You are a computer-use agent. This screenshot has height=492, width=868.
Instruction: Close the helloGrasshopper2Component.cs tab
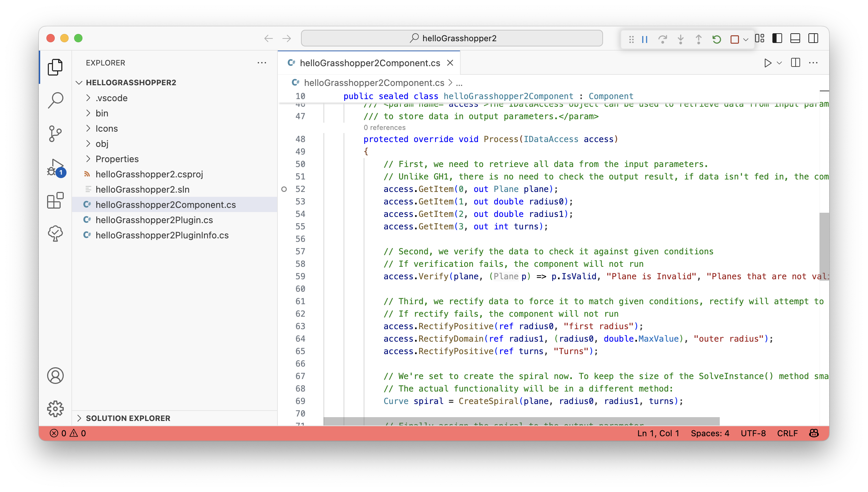click(x=450, y=63)
